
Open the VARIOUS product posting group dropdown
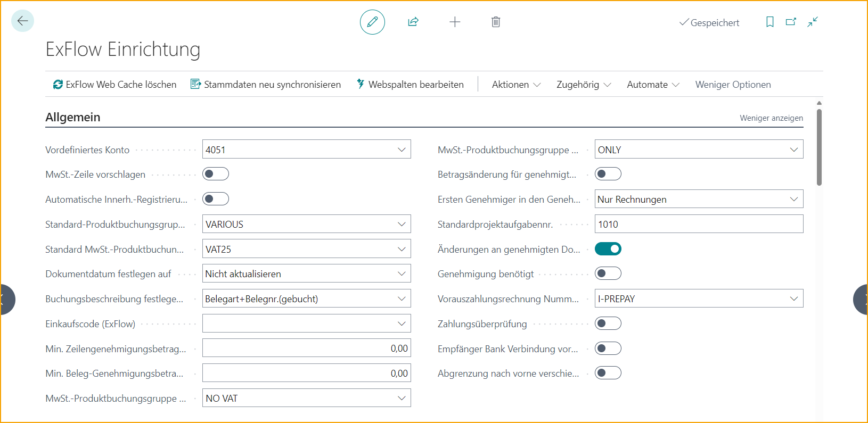(402, 224)
